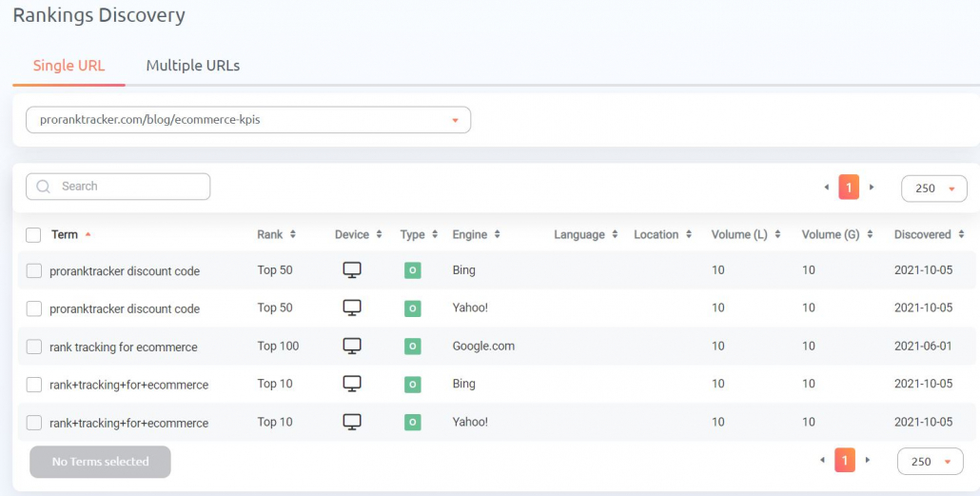Sort by Discovered column

(961, 234)
